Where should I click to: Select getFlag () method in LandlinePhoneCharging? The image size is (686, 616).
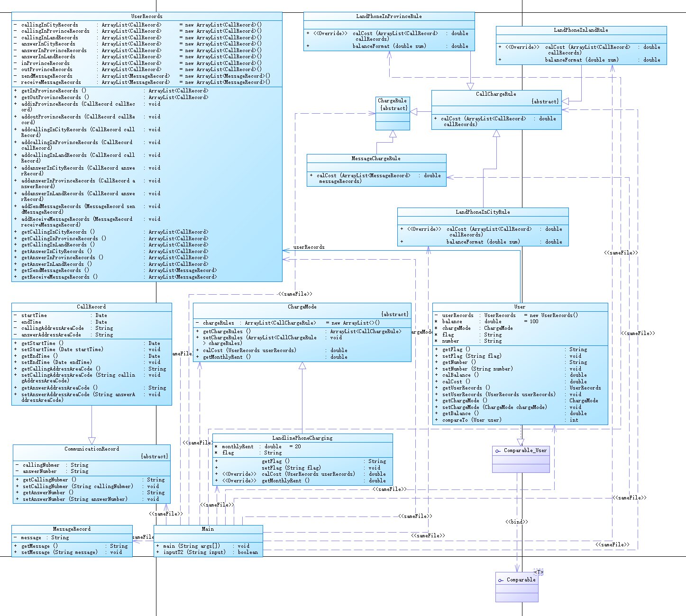pyautogui.click(x=301, y=462)
